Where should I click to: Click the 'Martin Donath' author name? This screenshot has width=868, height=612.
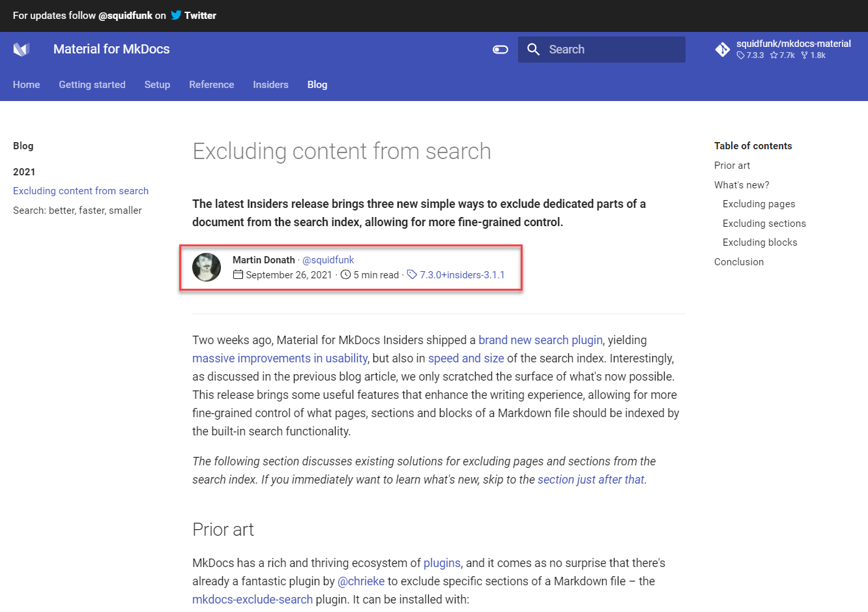(264, 260)
